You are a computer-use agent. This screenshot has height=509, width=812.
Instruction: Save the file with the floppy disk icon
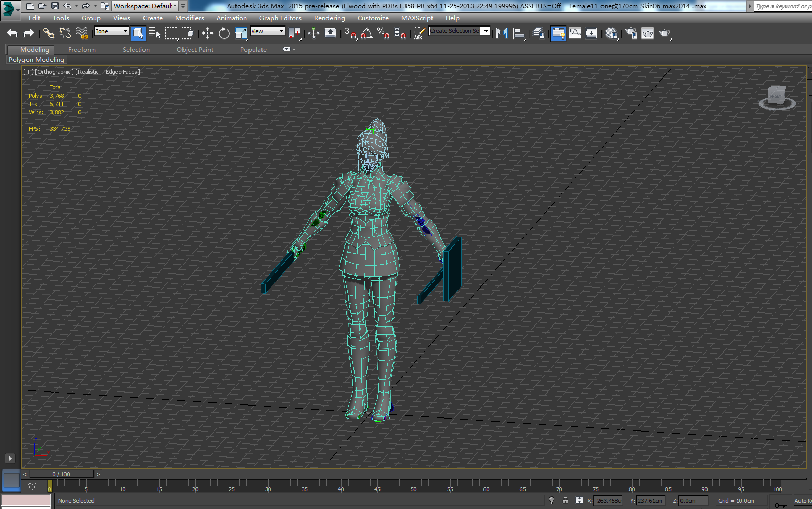pos(55,6)
